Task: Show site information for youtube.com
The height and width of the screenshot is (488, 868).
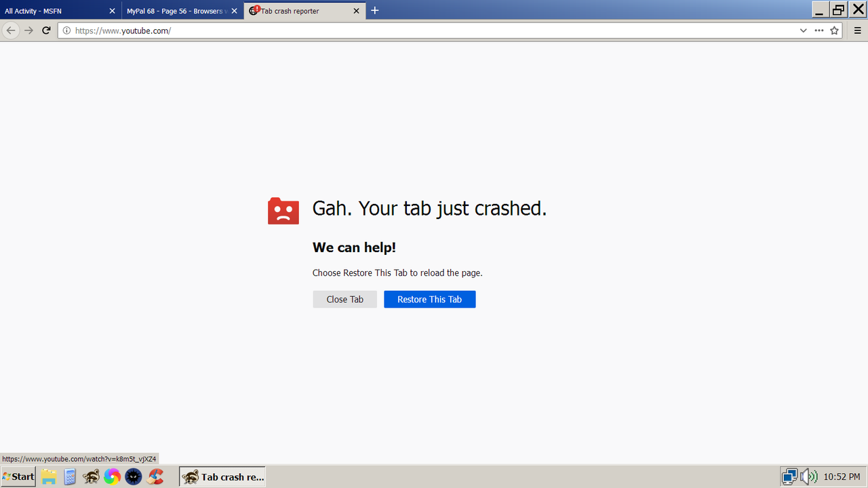Action: point(66,30)
